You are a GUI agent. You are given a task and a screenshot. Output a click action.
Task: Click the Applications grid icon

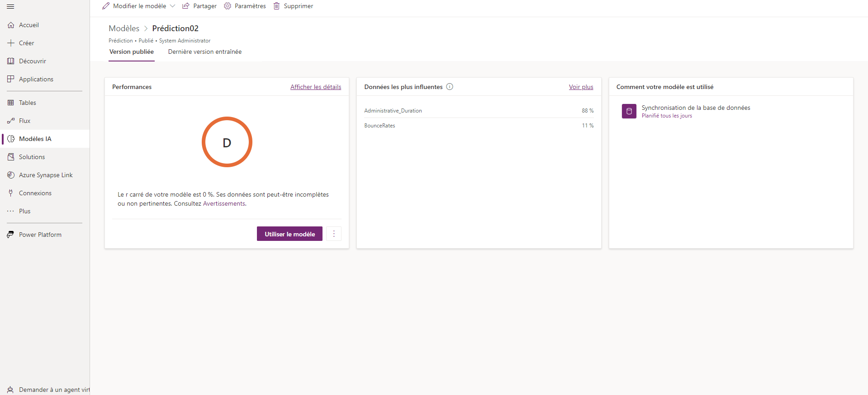(x=11, y=79)
